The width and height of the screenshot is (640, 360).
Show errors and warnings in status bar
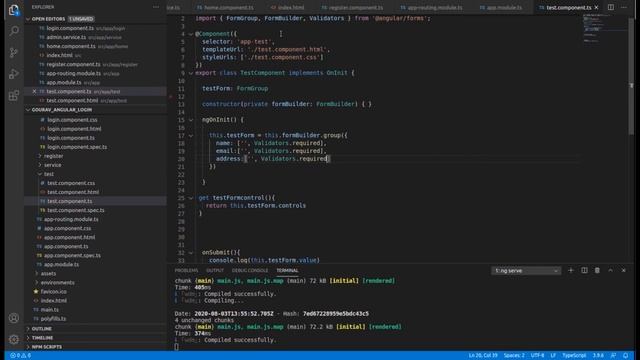20,356
